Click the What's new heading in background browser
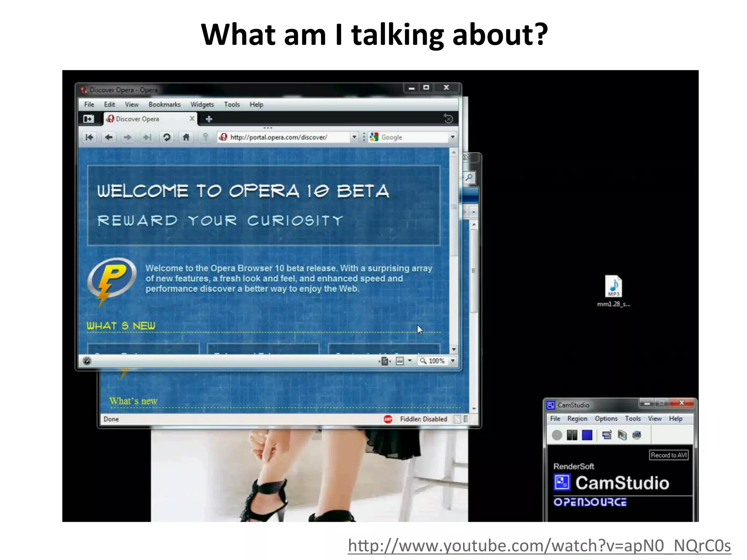Image resolution: width=747 pixels, height=560 pixels. 133,401
